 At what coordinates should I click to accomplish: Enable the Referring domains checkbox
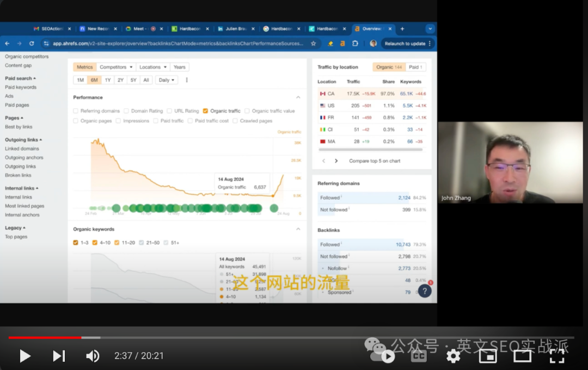[x=76, y=111]
